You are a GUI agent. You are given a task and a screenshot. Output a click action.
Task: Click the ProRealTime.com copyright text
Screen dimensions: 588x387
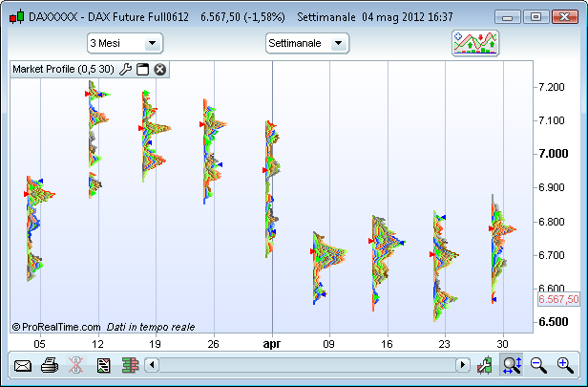click(x=56, y=327)
